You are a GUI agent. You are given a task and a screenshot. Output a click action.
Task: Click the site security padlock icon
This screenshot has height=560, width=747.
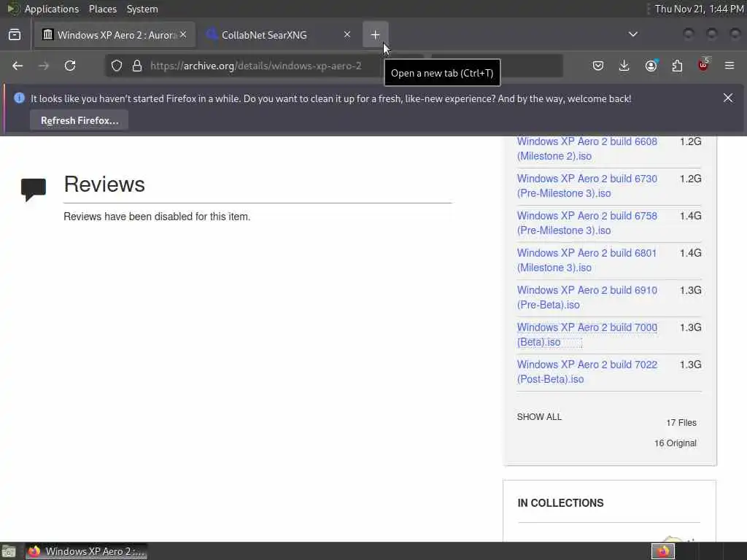[x=137, y=66]
